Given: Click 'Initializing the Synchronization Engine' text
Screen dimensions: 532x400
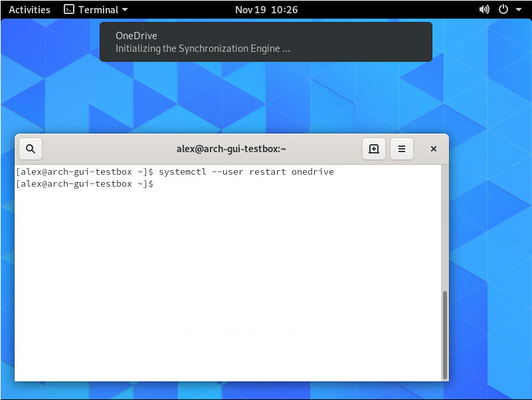Looking at the screenshot, I should pyautogui.click(x=203, y=49).
